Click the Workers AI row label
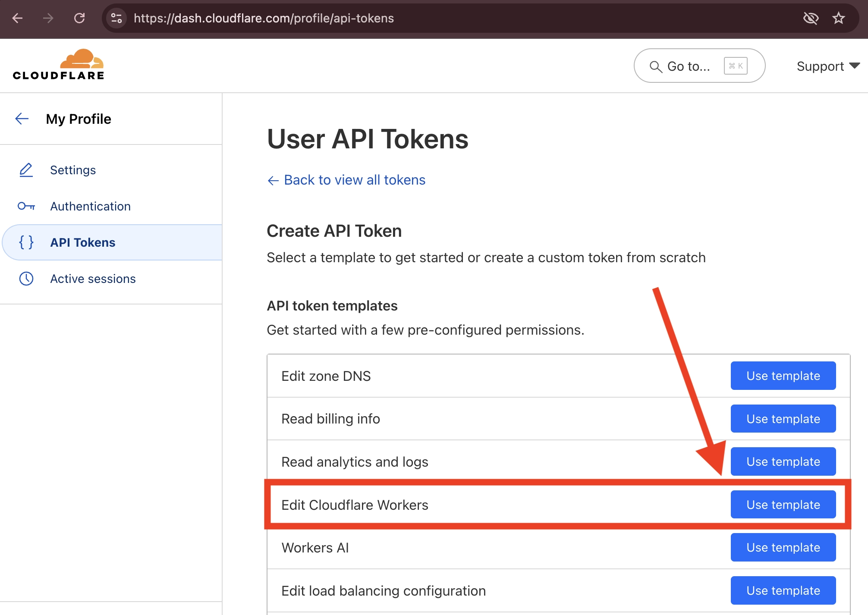 pos(315,548)
